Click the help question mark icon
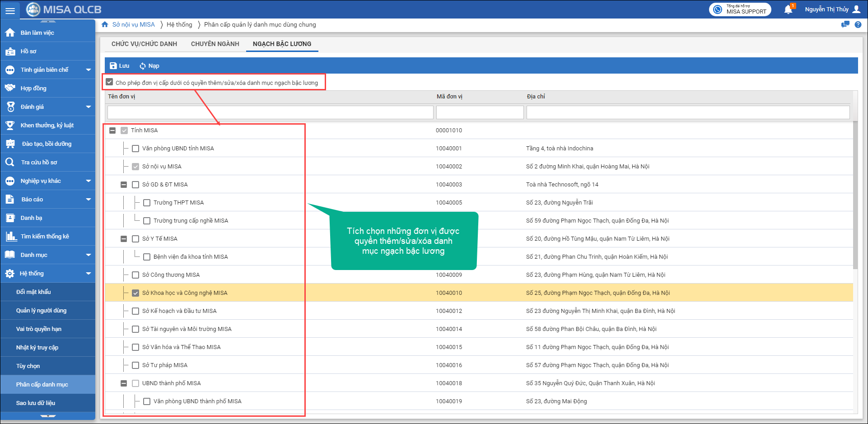The height and width of the screenshot is (424, 868). point(858,25)
